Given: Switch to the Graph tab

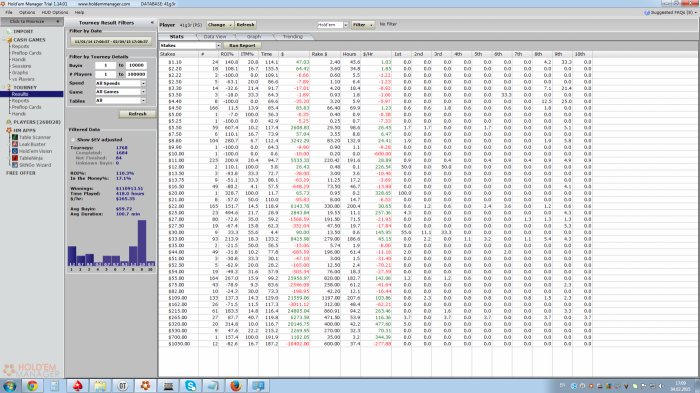Looking at the screenshot, I should click(254, 37).
